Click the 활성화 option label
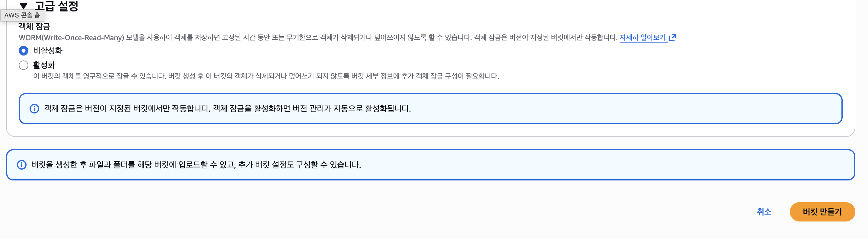868x239 pixels. coord(44,65)
